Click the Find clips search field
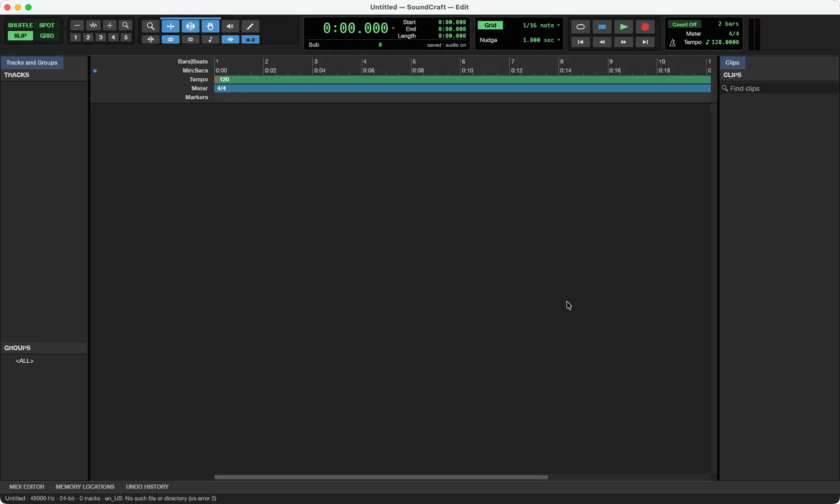 tap(779, 88)
